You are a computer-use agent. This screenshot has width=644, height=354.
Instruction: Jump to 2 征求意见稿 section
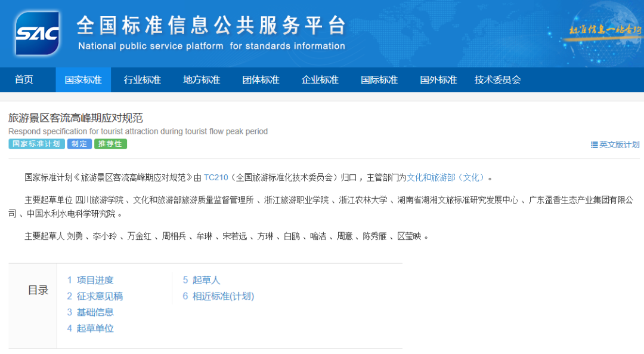pyautogui.click(x=95, y=296)
